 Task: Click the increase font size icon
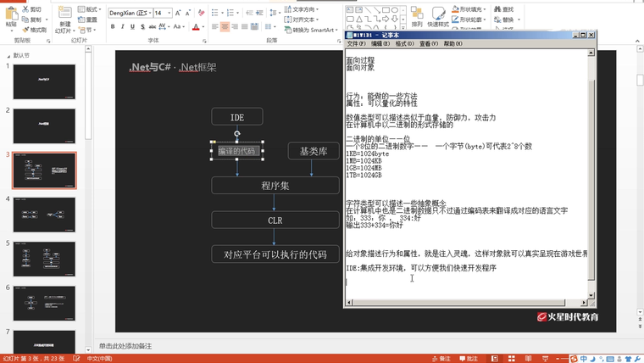click(178, 14)
